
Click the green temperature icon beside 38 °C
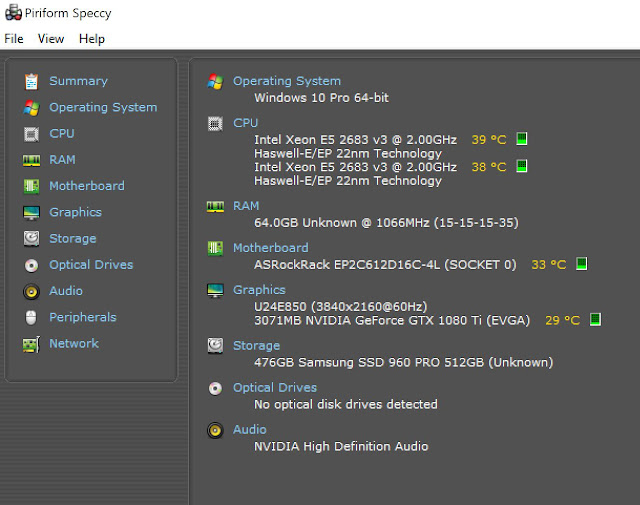point(522,166)
